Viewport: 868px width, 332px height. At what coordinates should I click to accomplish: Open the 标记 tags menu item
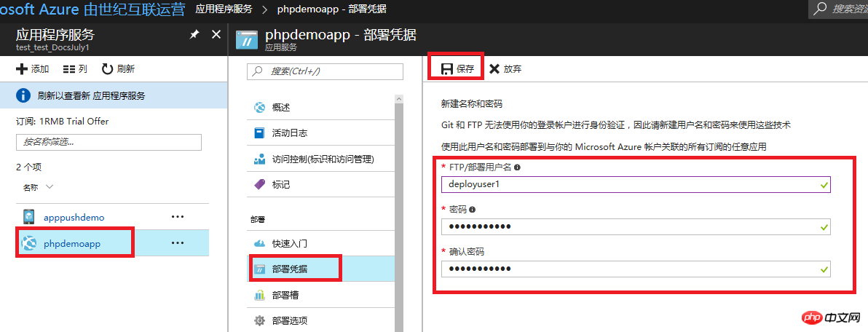tap(320, 185)
